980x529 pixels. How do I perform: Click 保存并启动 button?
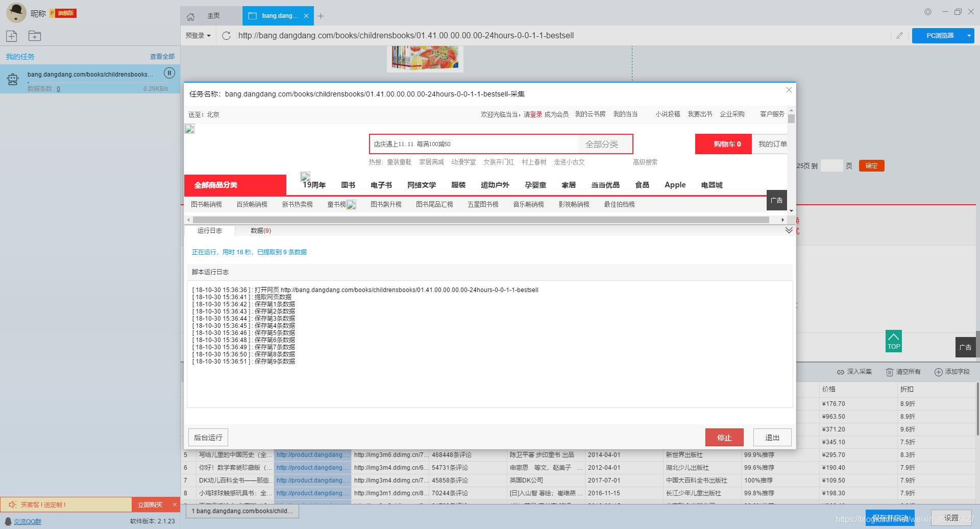(890, 518)
